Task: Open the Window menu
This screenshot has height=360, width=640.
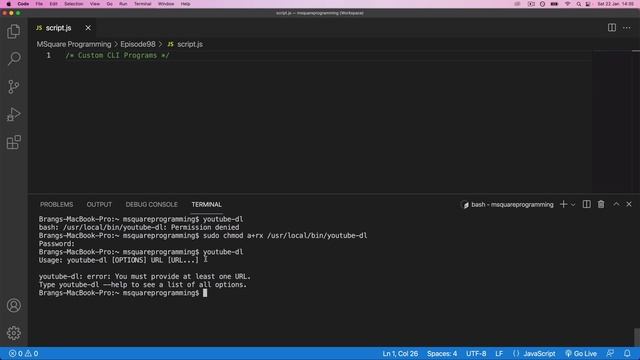Action: (166, 4)
